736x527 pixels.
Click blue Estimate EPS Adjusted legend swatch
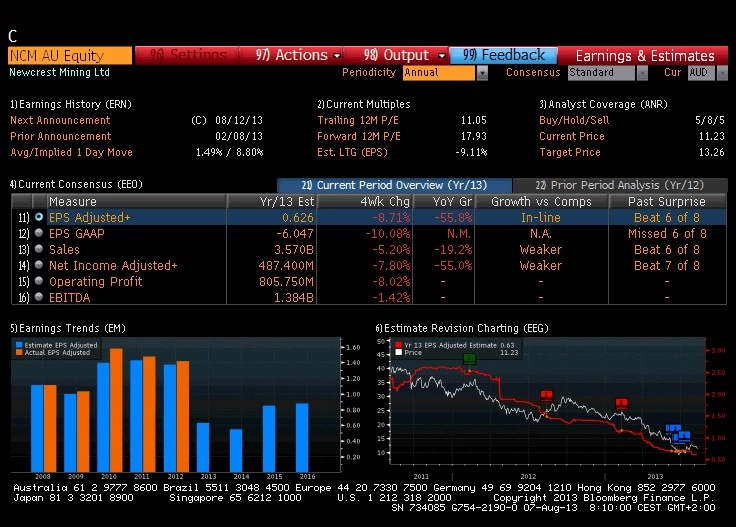pyautogui.click(x=19, y=345)
